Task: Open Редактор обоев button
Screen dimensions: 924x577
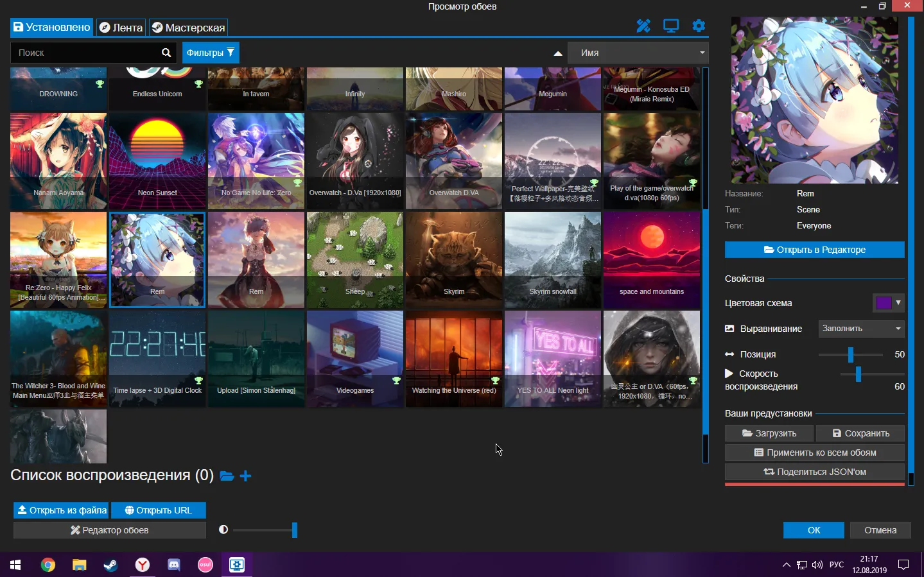Action: click(x=109, y=530)
